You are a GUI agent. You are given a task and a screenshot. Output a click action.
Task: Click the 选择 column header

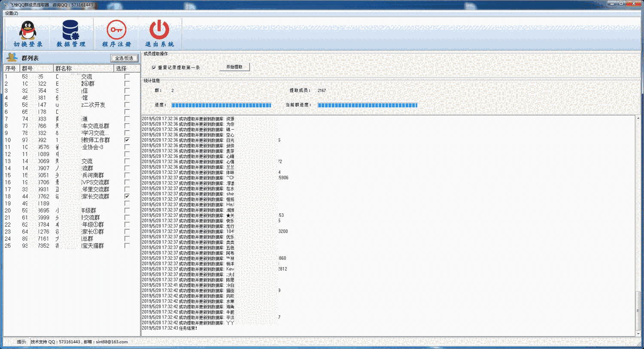coord(127,68)
